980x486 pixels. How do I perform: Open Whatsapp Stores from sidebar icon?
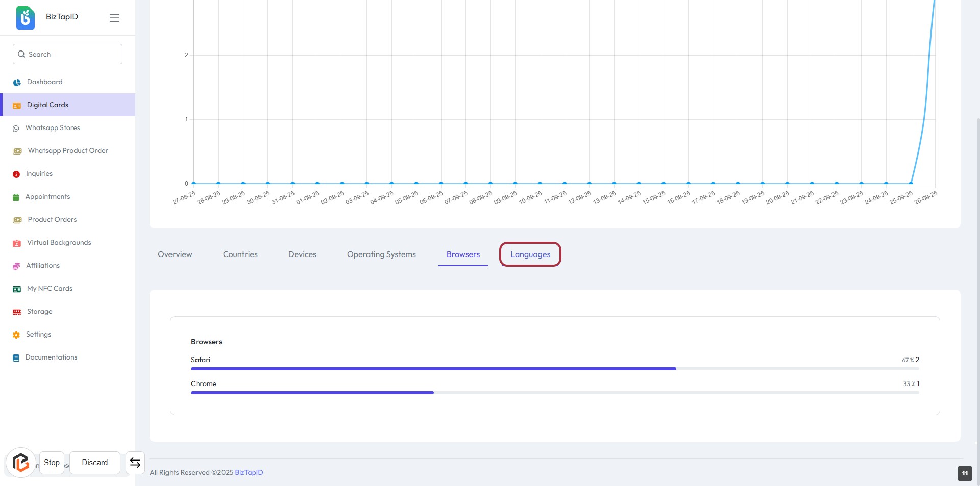tap(16, 129)
